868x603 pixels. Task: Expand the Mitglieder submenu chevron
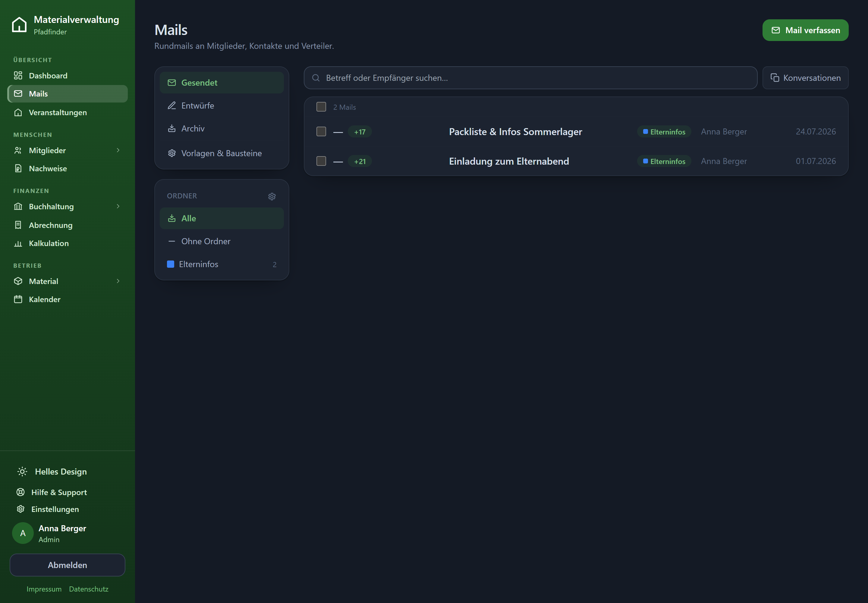tap(118, 150)
